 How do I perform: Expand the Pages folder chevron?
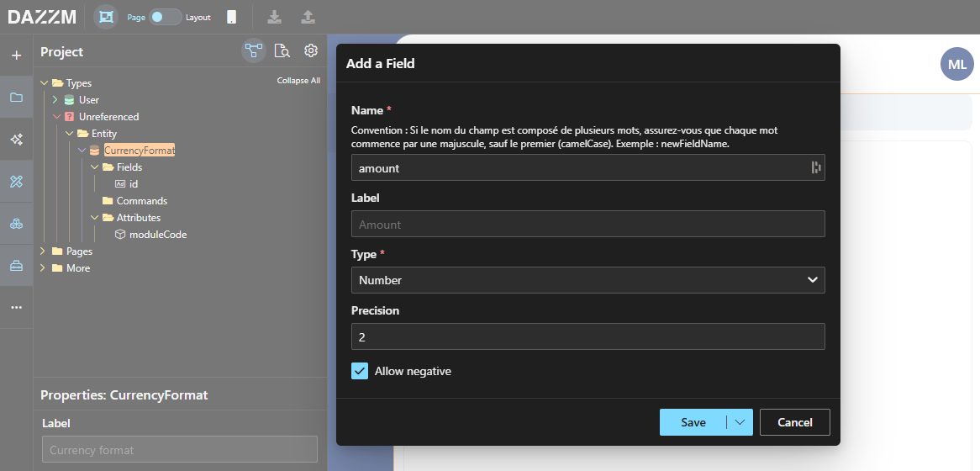pos(43,251)
